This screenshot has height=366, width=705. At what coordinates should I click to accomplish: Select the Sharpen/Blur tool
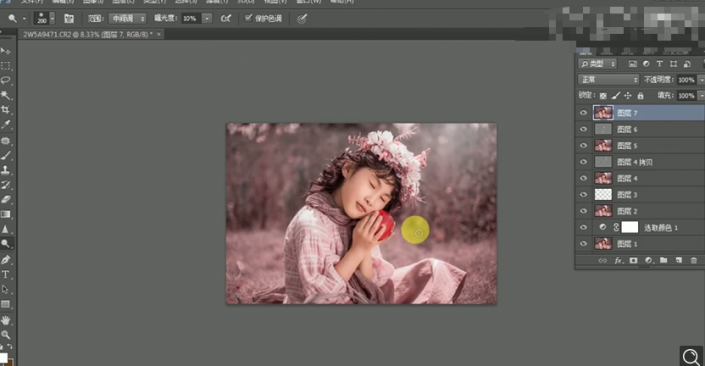(x=5, y=229)
